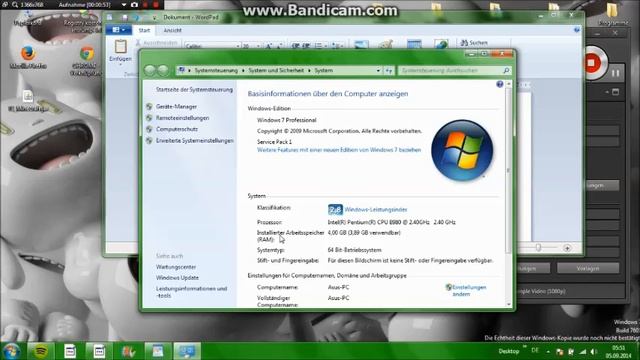Viewport: 640px width, 360px height.
Task: Go to Startseite der Systemsteuerung
Action: (x=194, y=89)
